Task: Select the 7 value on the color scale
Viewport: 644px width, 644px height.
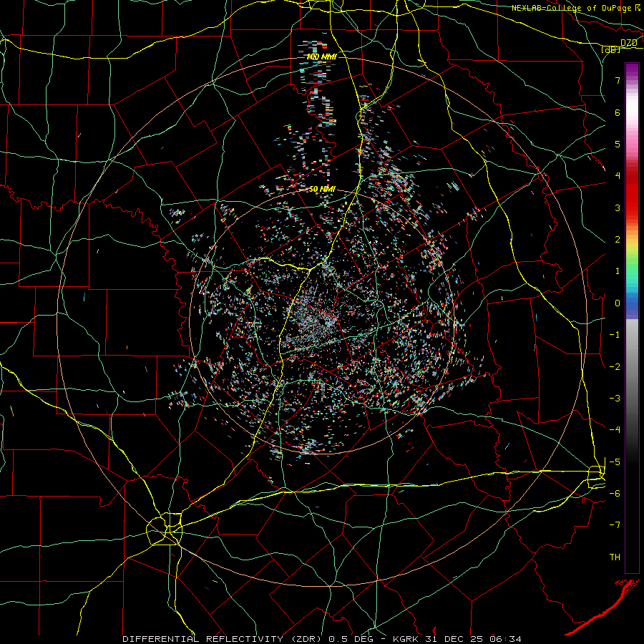Action: tap(618, 80)
